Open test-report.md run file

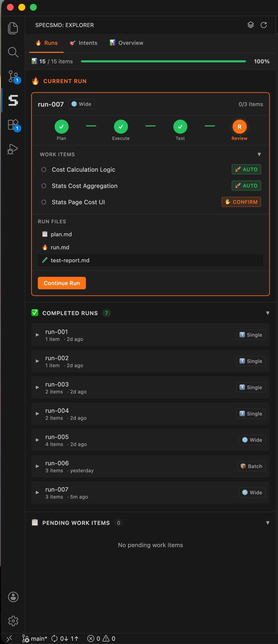click(150, 260)
